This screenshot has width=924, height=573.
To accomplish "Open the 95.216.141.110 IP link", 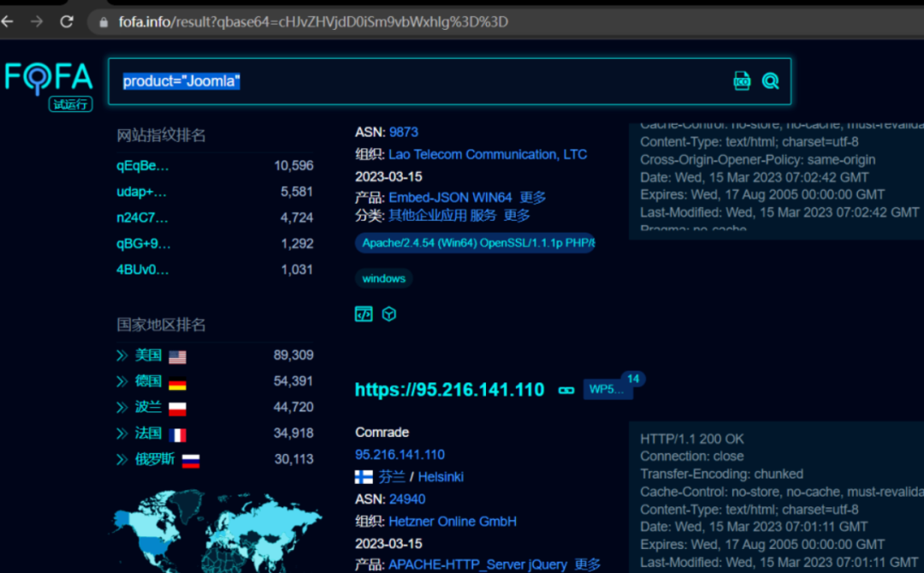I will (400, 455).
